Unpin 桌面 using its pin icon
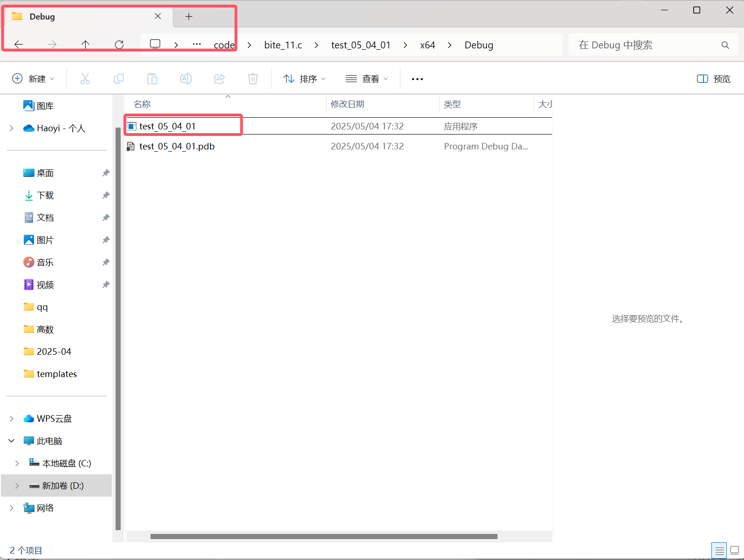Screen dimensions: 744x560 click(106, 173)
